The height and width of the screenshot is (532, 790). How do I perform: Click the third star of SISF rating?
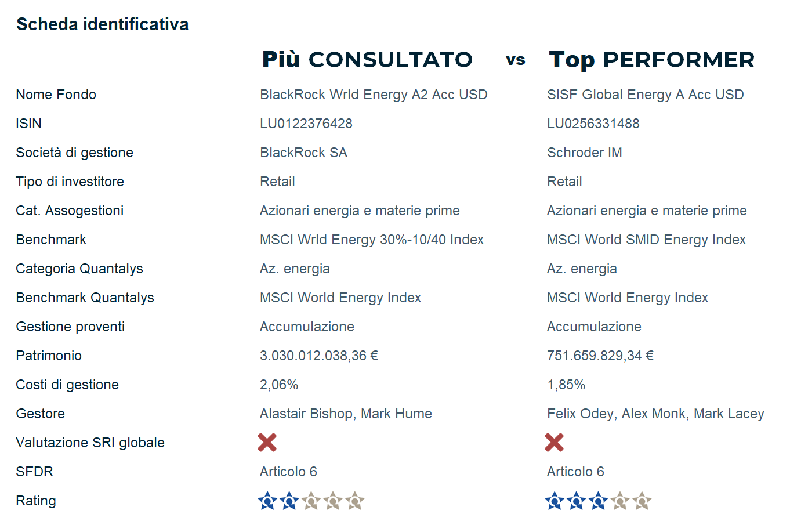coord(598,501)
